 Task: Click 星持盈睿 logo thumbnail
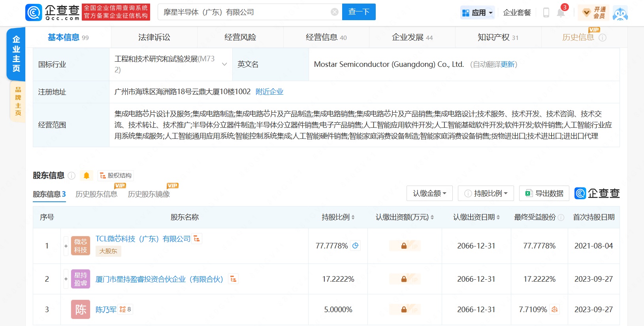click(81, 279)
